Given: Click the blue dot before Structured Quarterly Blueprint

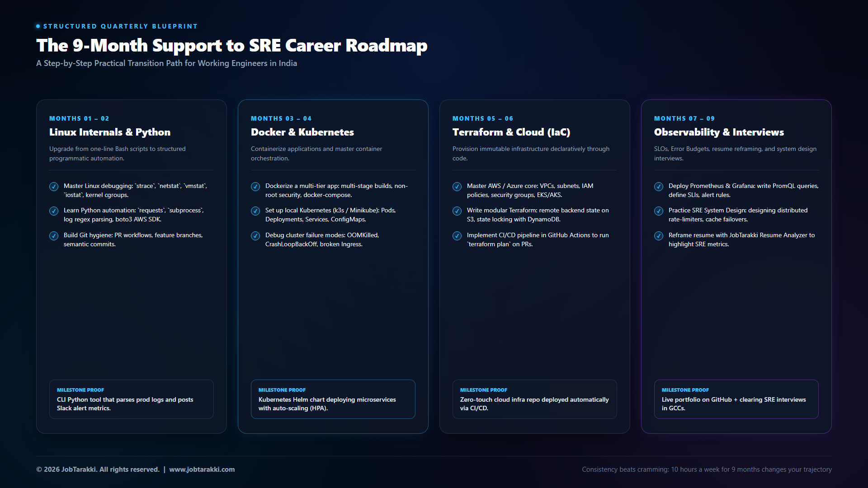Looking at the screenshot, I should 38,26.
